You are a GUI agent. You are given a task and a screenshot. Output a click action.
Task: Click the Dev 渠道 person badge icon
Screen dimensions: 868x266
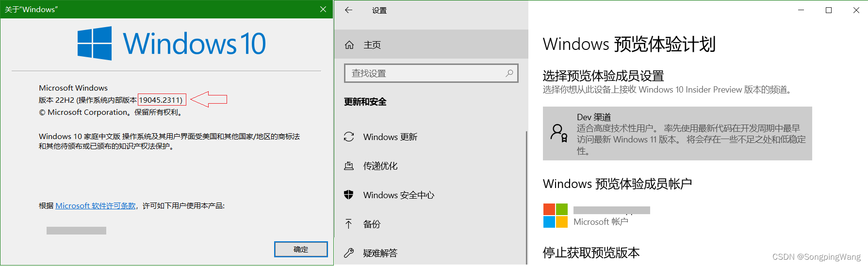(559, 133)
